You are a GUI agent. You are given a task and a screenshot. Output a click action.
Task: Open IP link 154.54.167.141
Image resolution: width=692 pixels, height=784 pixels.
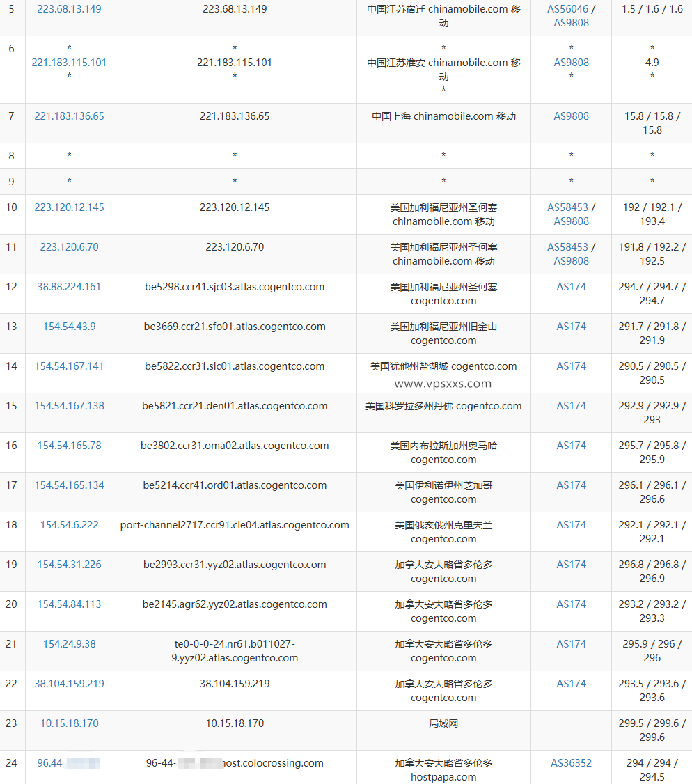[69, 366]
